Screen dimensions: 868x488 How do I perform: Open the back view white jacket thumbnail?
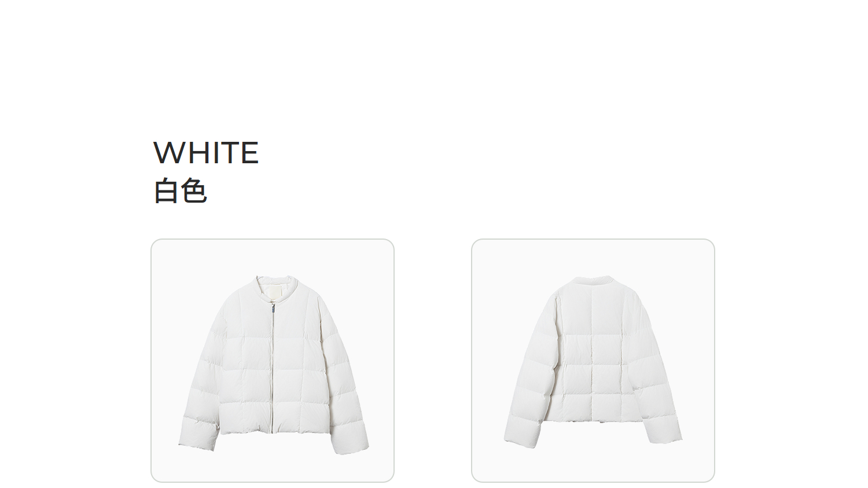(593, 361)
